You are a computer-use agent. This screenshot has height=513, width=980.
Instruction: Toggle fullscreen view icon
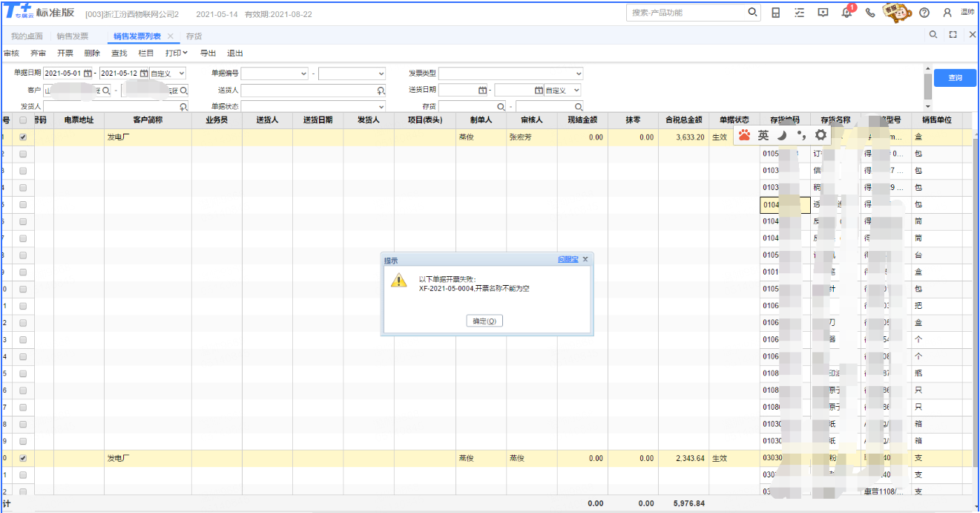click(x=953, y=35)
